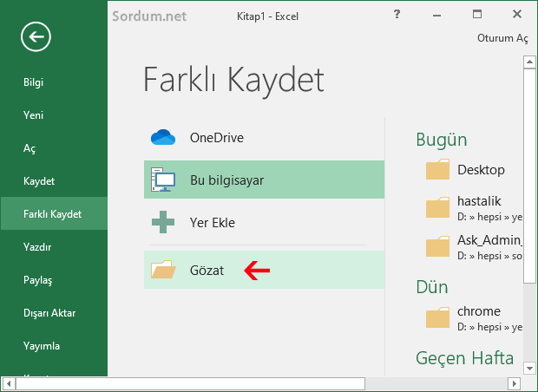The image size is (538, 392).
Task: Select Bu bilgisayar location
Action: tap(264, 180)
